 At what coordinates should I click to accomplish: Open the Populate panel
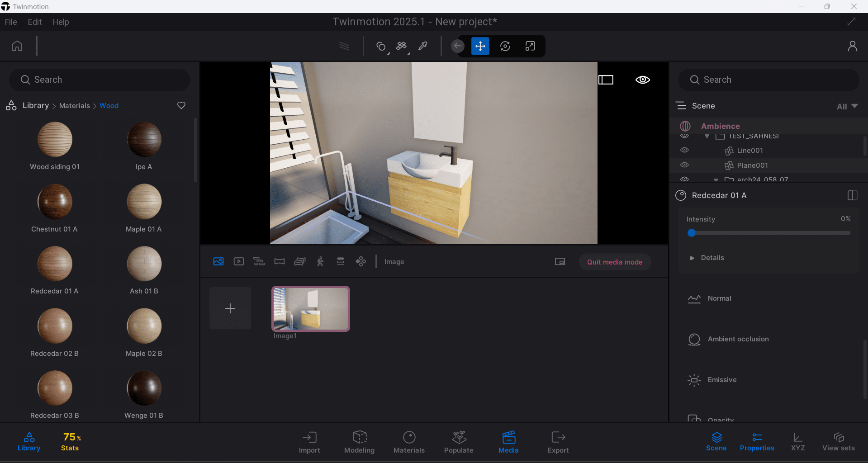(x=458, y=442)
